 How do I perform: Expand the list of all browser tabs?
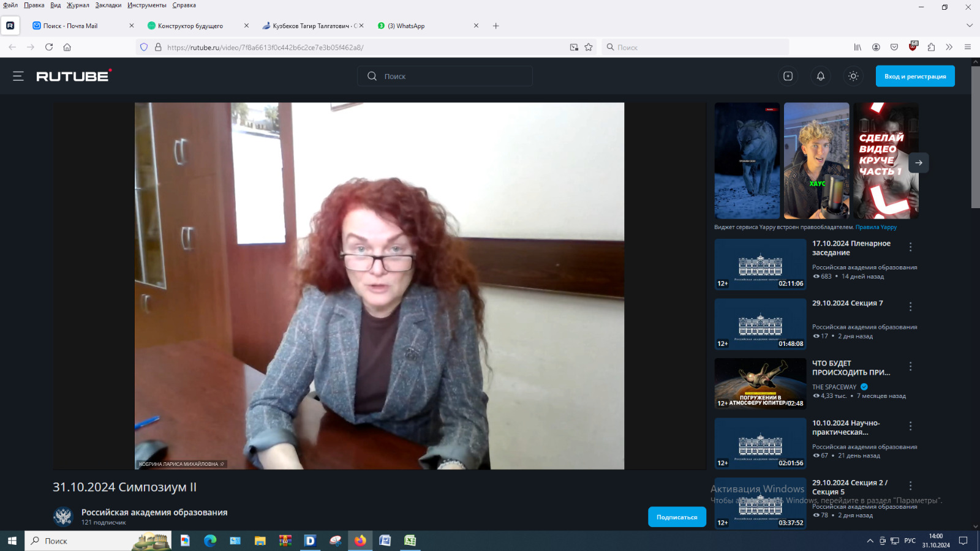click(969, 26)
